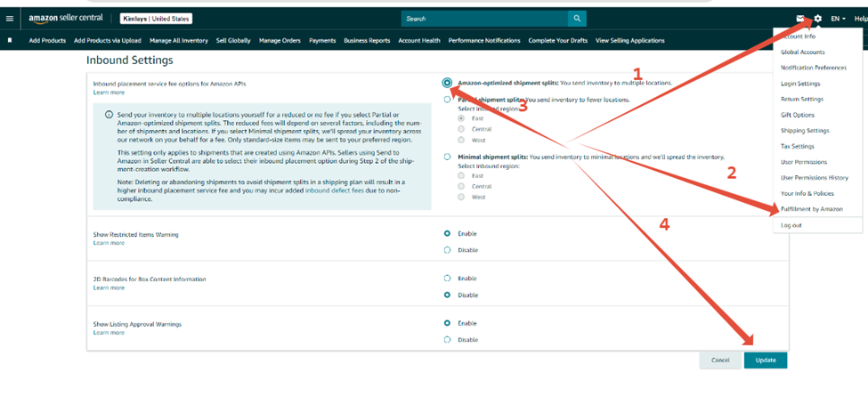This screenshot has width=868, height=396.
Task: Enable Show Restricted Items Warning
Action: pyautogui.click(x=447, y=233)
